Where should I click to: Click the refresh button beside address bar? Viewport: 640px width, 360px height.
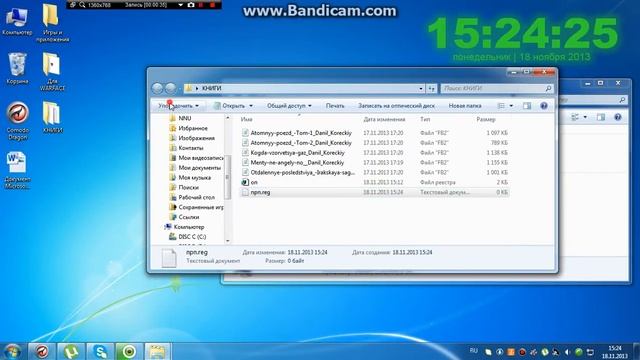pyautogui.click(x=431, y=88)
